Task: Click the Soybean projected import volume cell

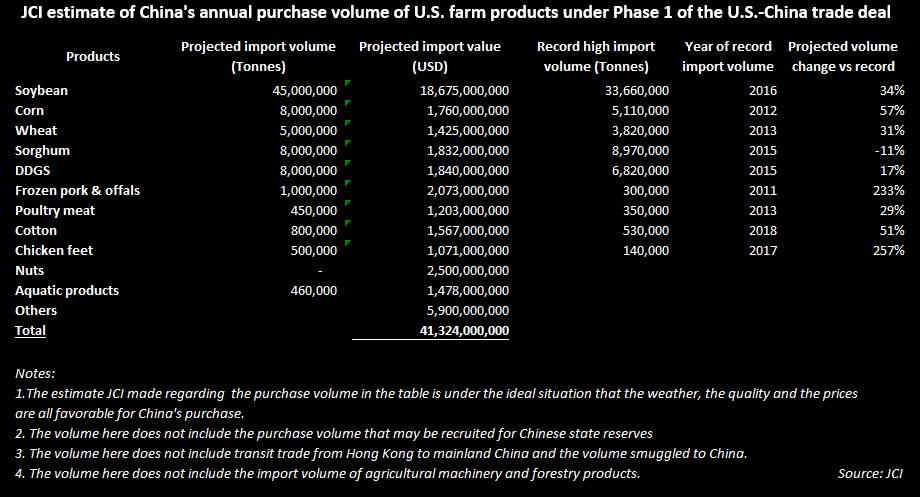Action: 305,90
